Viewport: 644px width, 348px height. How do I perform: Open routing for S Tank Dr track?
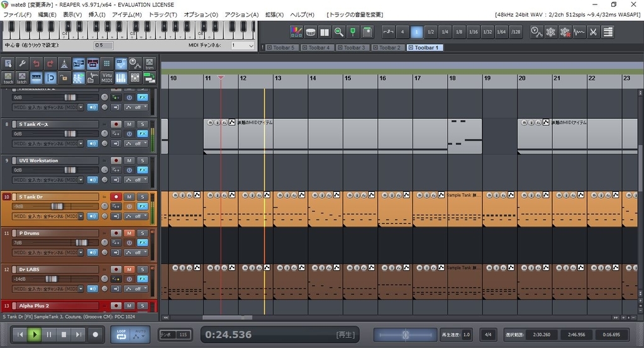coord(116,206)
